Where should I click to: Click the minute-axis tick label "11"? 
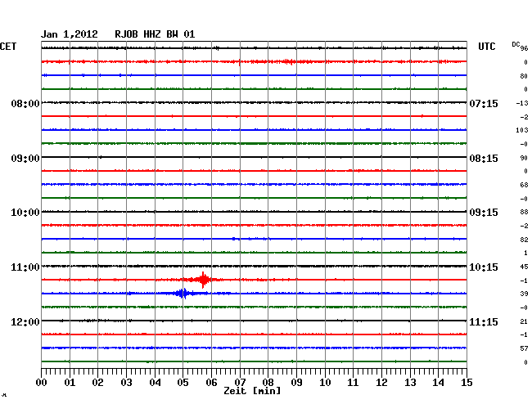point(353,382)
